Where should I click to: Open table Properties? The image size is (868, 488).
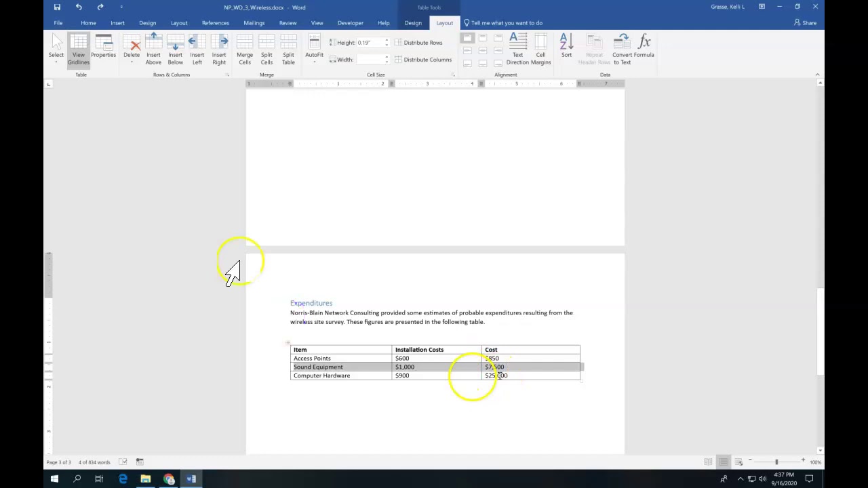tap(103, 47)
